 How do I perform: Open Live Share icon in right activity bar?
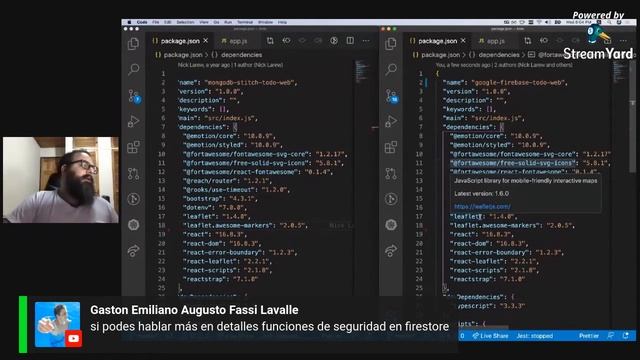pos(391,251)
